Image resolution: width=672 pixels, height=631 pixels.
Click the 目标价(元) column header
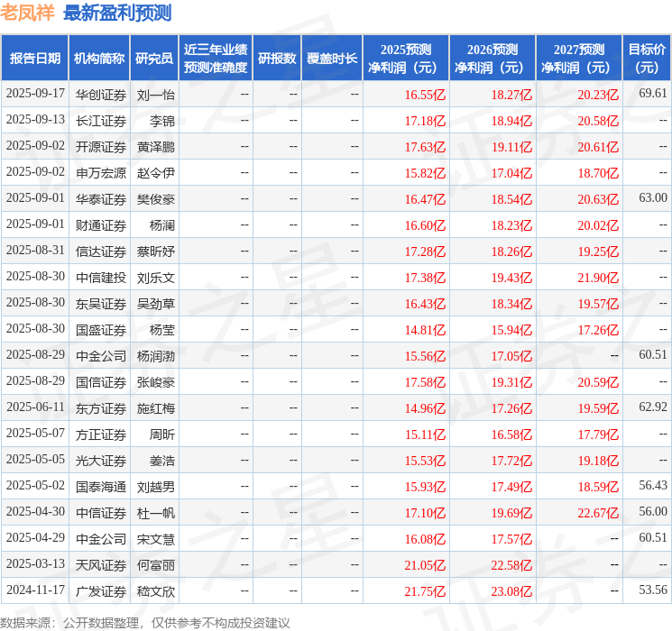pos(647,59)
